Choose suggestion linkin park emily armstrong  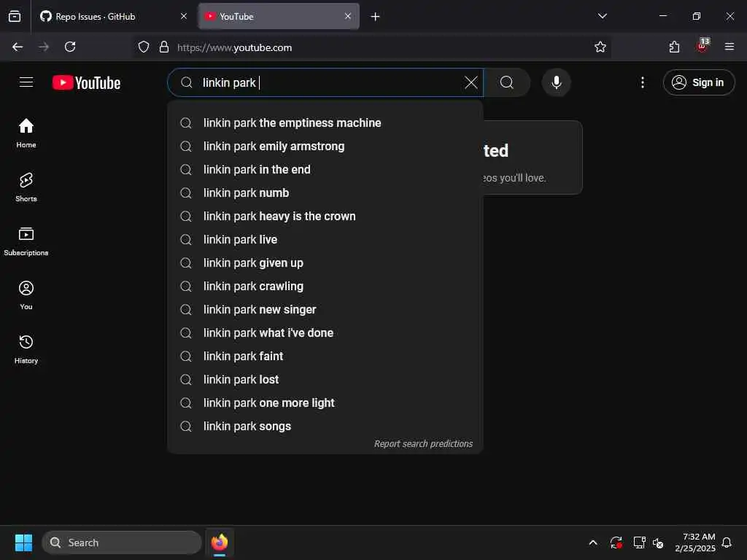click(325, 146)
